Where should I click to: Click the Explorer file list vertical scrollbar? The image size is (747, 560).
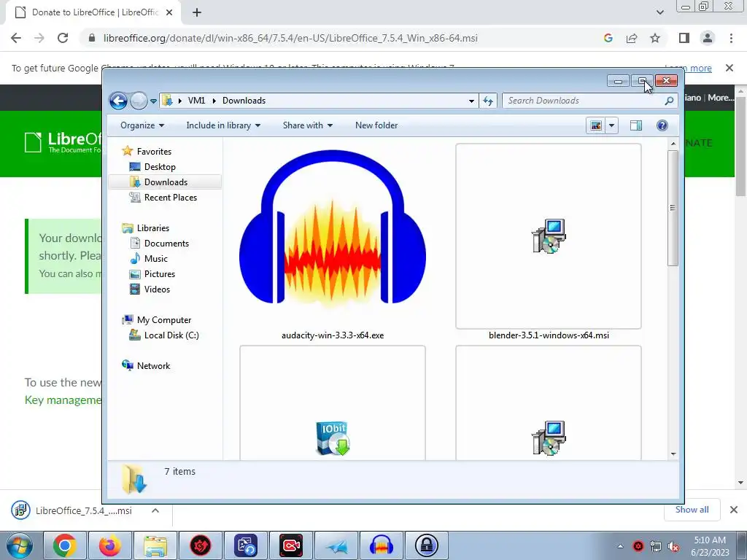673,208
